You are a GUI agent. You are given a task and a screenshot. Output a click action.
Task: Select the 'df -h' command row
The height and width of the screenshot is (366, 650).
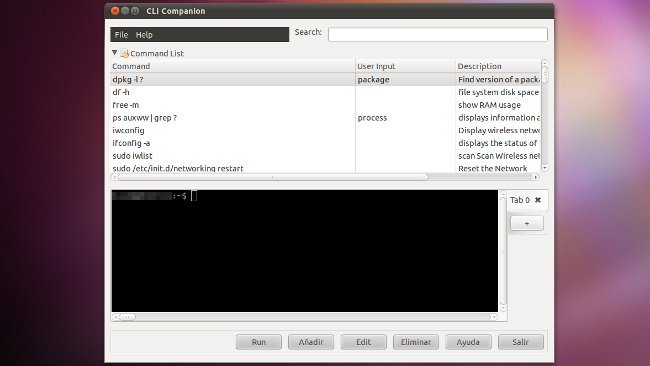[x=325, y=92]
